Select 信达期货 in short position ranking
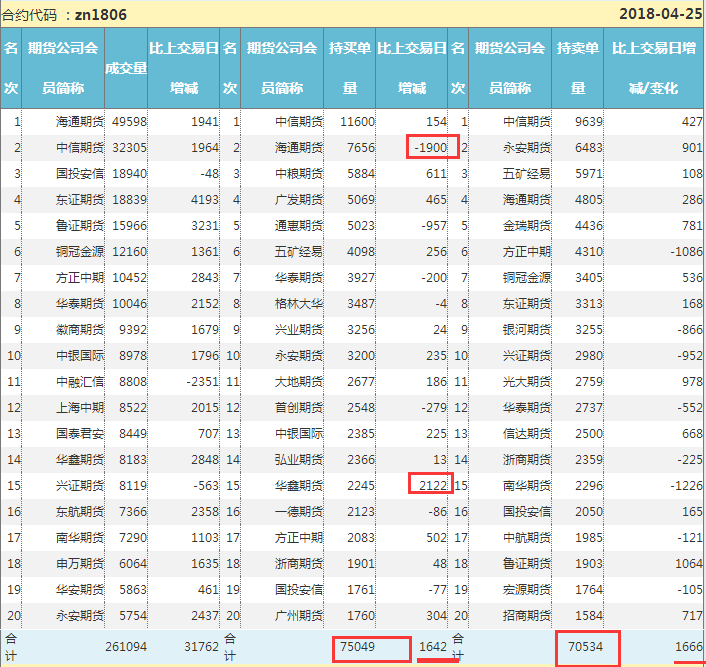This screenshot has width=706, height=667. coord(527,434)
